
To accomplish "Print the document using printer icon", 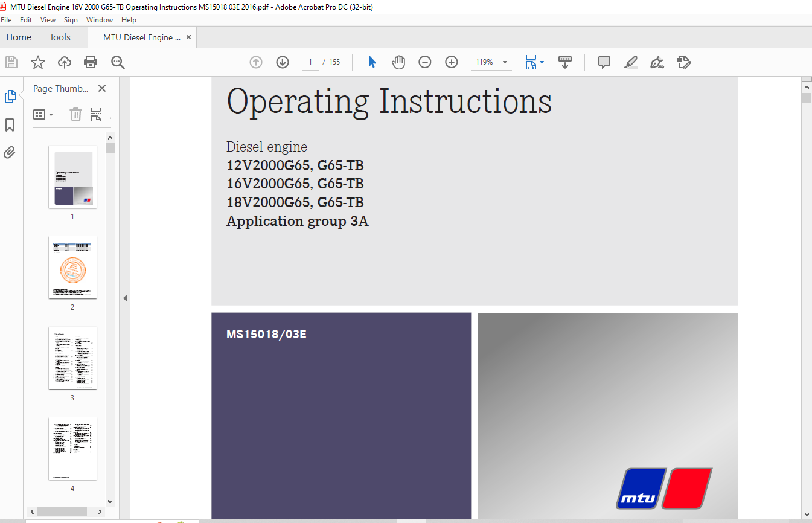I will [91, 62].
